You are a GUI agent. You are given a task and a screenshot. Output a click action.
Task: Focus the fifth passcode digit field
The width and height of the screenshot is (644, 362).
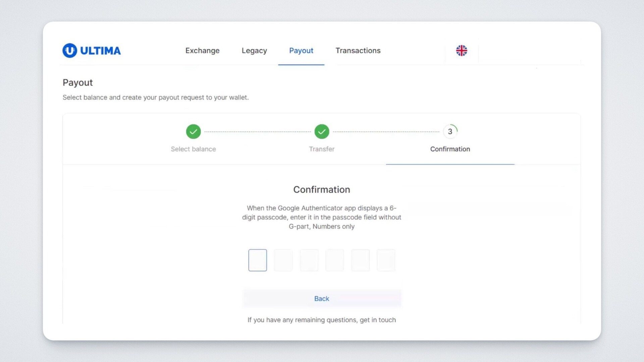click(x=360, y=260)
